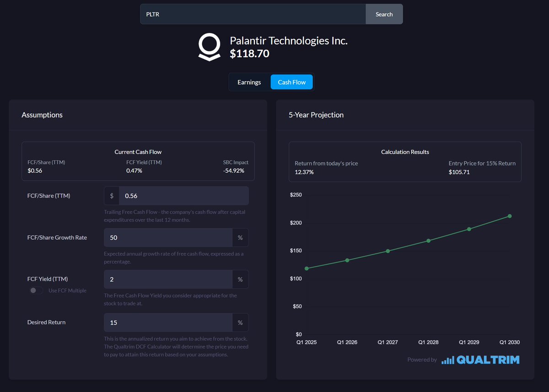Image resolution: width=549 pixels, height=392 pixels.
Task: Click the Q1 2028 data point on chart
Action: coord(429,241)
